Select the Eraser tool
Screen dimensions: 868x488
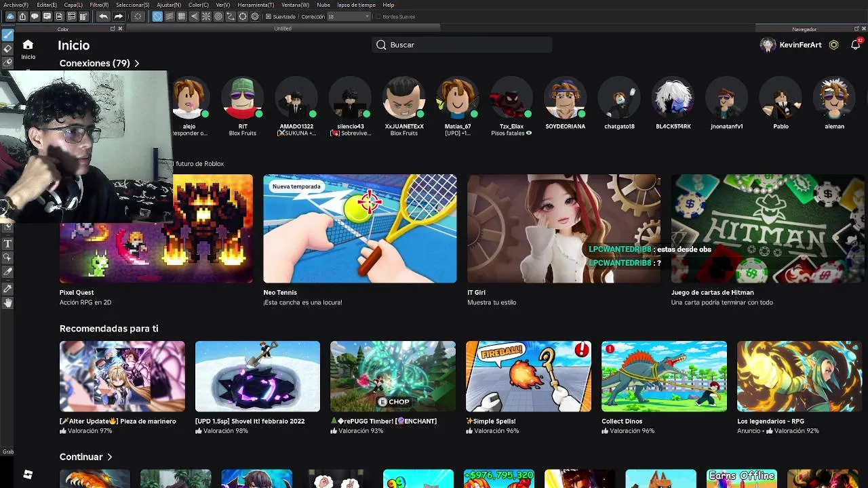(x=7, y=49)
